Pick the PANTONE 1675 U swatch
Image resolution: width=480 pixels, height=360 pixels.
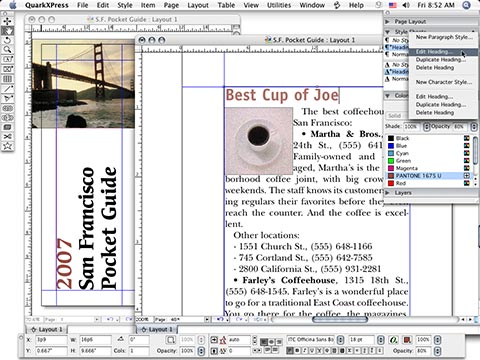(x=391, y=175)
